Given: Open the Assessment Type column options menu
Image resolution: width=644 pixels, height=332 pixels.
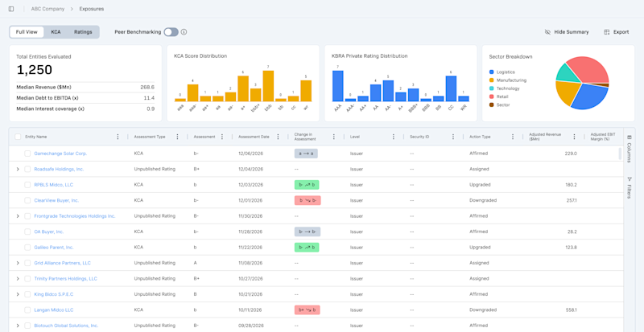Looking at the screenshot, I should click(177, 137).
